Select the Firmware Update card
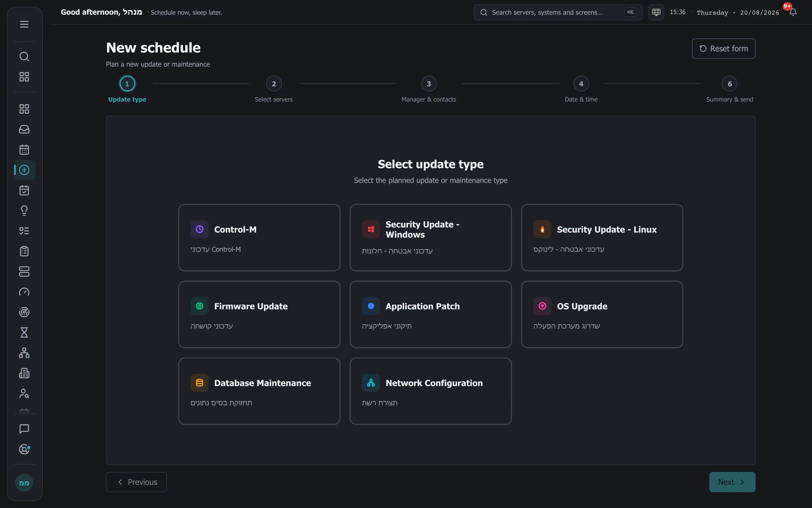Screen dimensions: 812x508 [259, 314]
